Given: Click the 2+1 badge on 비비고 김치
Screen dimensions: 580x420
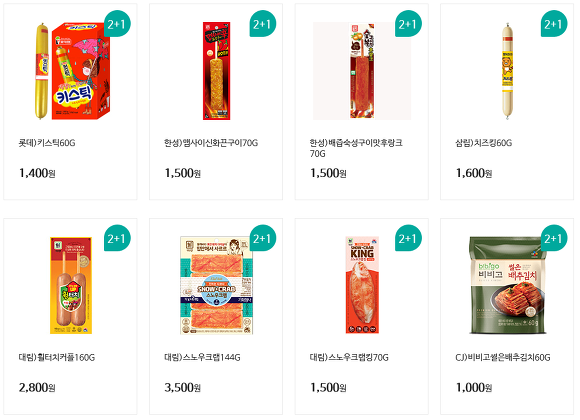Looking at the screenshot, I should 554,238.
